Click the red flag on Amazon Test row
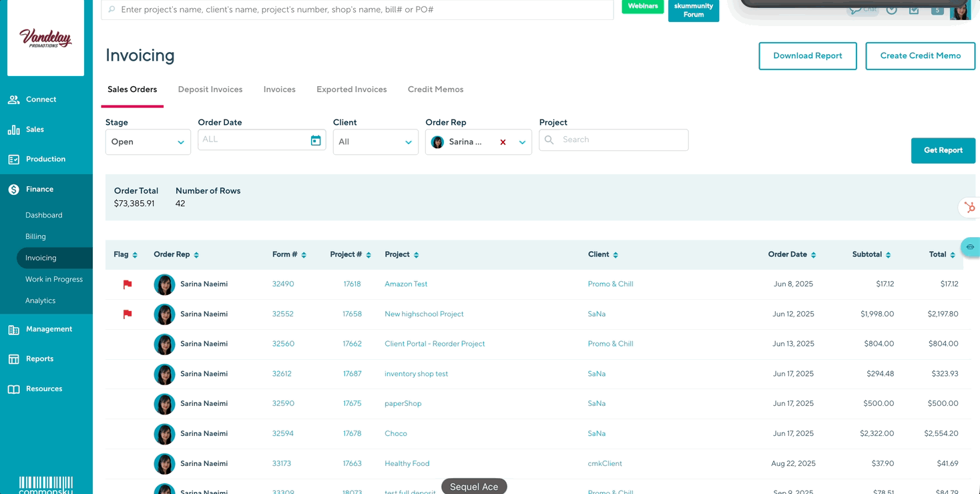 pos(128,284)
